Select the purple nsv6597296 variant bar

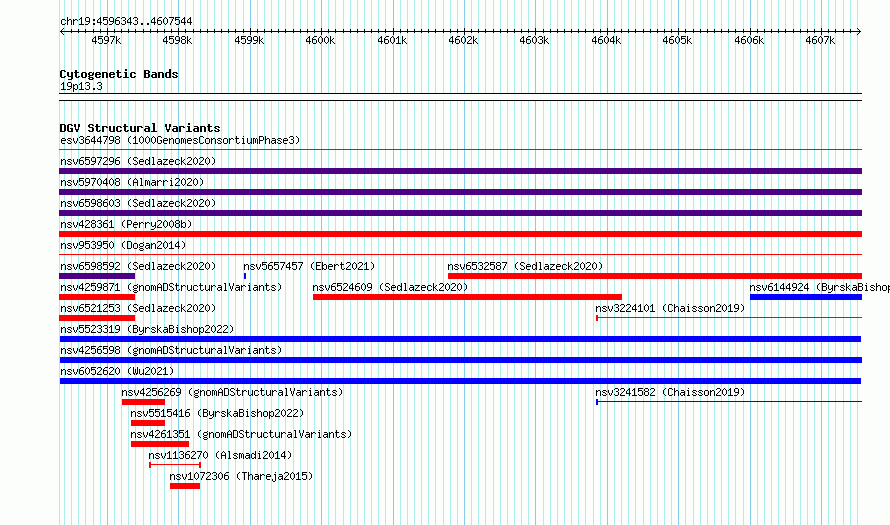click(x=460, y=171)
